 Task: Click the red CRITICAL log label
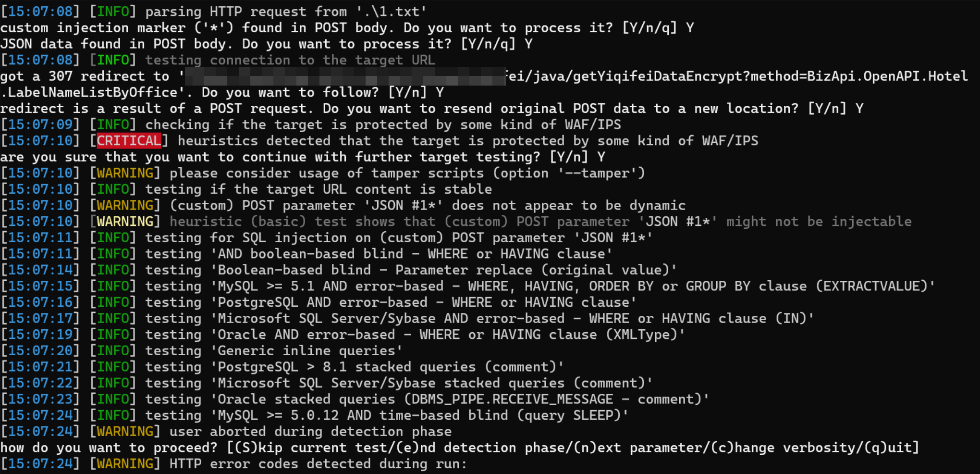pos(129,141)
